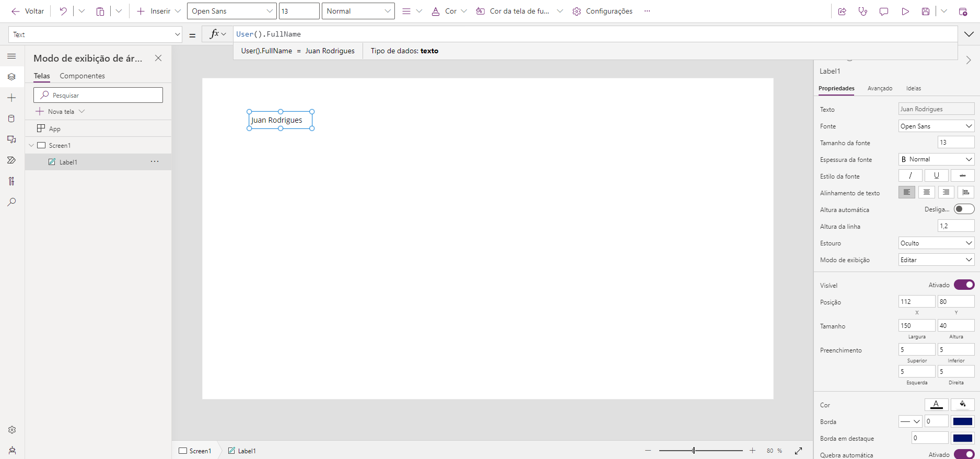This screenshot has width=980, height=459.
Task: Toggle Quebra automática switch
Action: 964,454
